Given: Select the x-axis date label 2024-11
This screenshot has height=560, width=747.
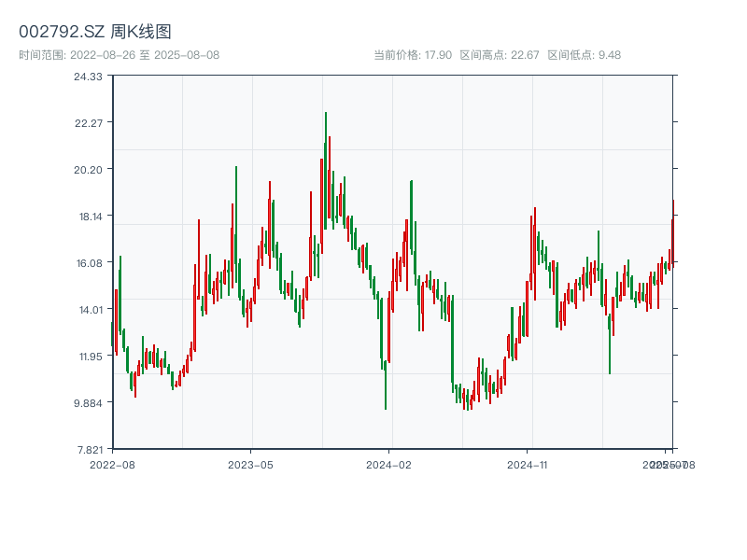Looking at the screenshot, I should 527,465.
